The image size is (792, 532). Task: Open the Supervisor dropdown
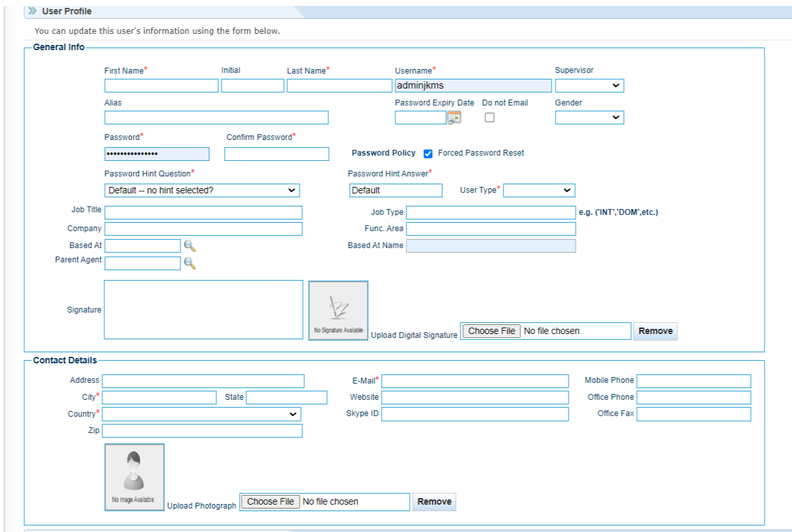click(589, 85)
